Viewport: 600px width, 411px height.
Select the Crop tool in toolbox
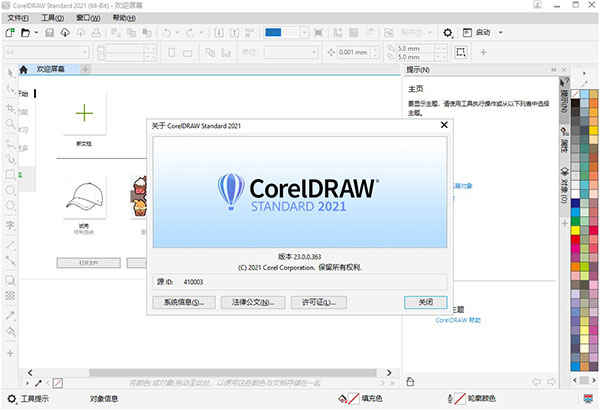10,108
